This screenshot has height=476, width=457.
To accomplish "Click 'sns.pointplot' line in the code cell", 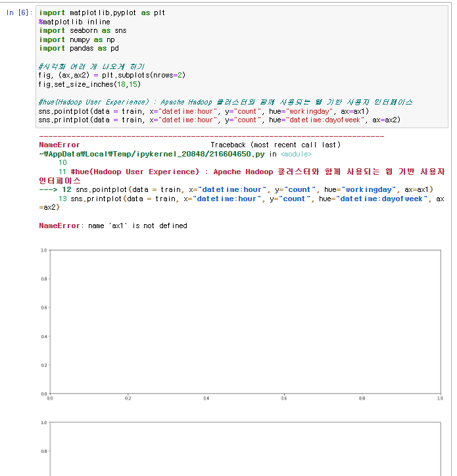I will coord(204,111).
